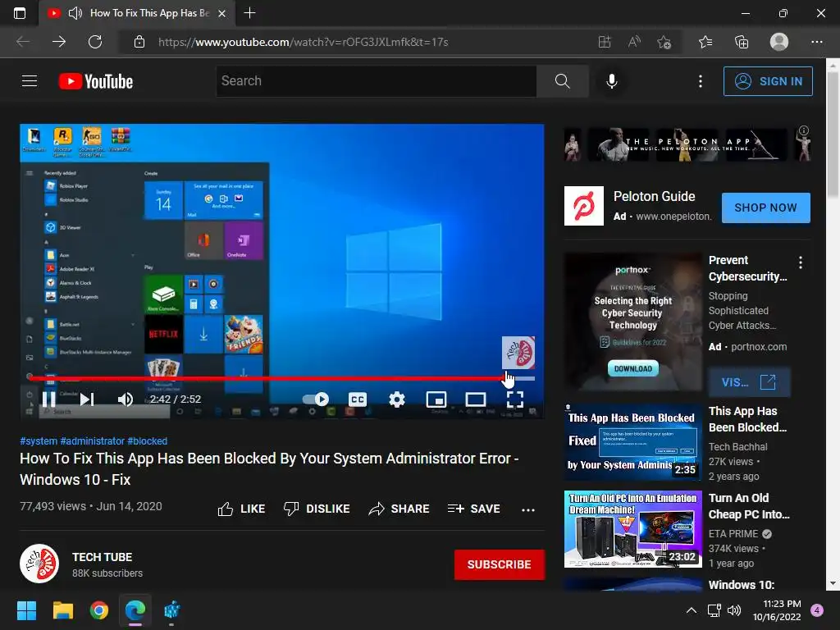Open the Windows Start menu
Screen dimensions: 840x630
tap(26, 610)
